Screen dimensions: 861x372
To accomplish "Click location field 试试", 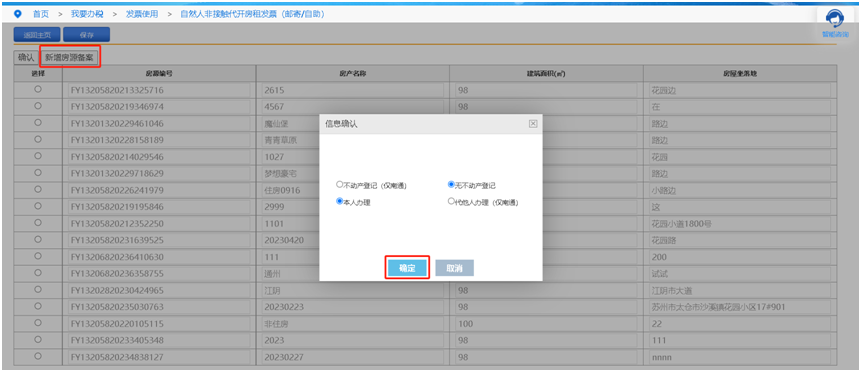I will click(740, 274).
